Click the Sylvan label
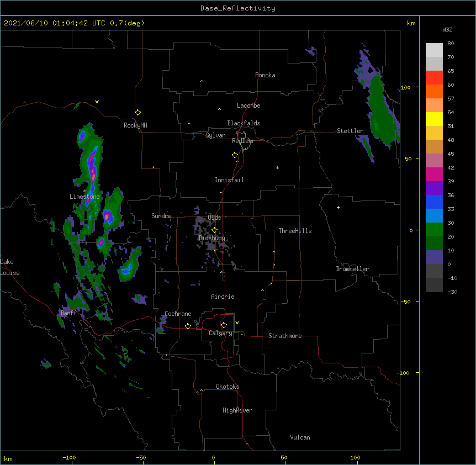 (215, 135)
